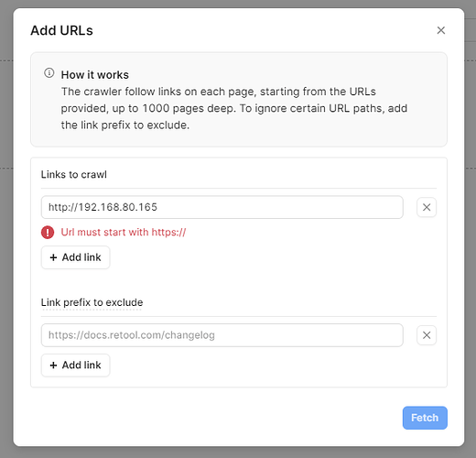Click the red error exclamation icon
The image size is (476, 458).
click(48, 233)
